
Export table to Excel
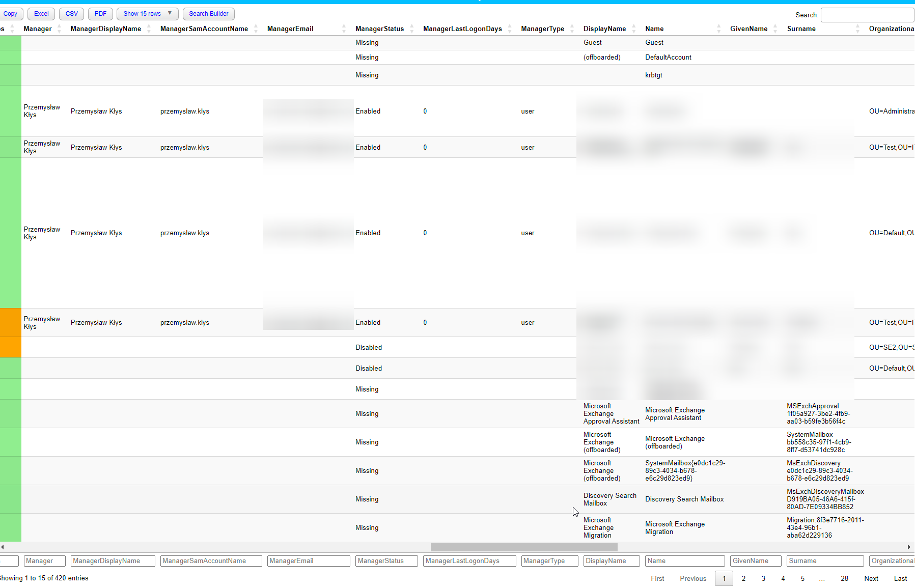tap(41, 14)
